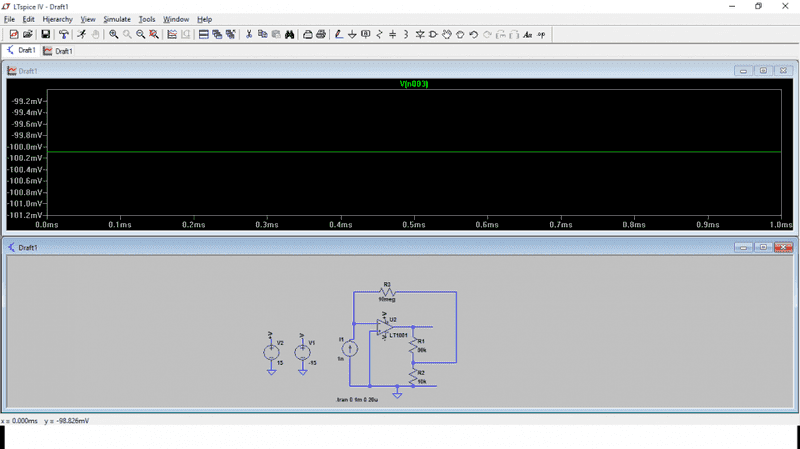Select resistor R2 in the schematic

[413, 378]
